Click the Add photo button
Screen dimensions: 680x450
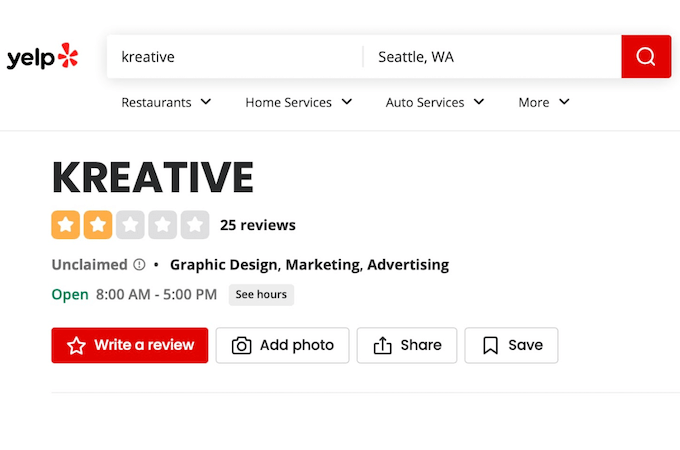coord(282,345)
